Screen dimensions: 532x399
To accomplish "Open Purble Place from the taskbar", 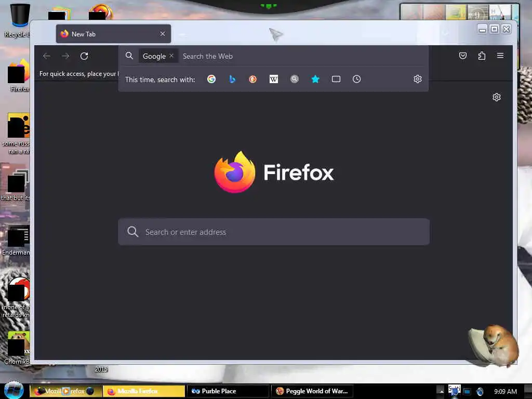I will pyautogui.click(x=229, y=391).
